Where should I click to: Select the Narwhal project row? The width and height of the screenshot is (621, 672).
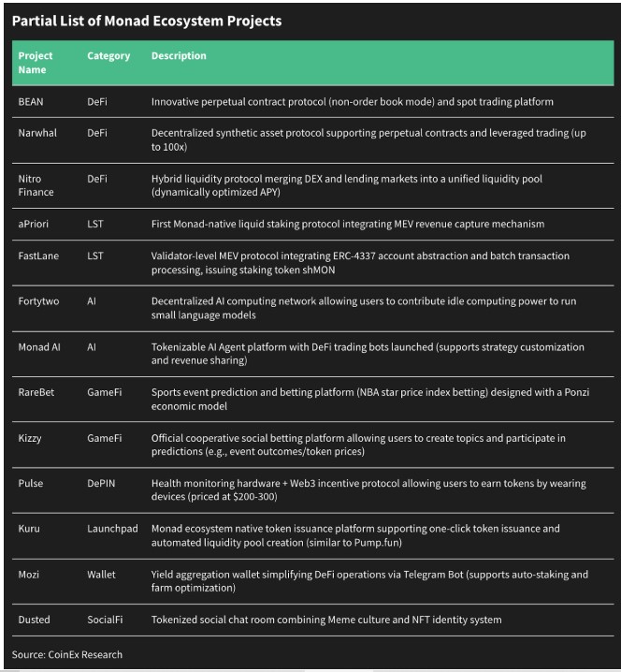coord(312,140)
